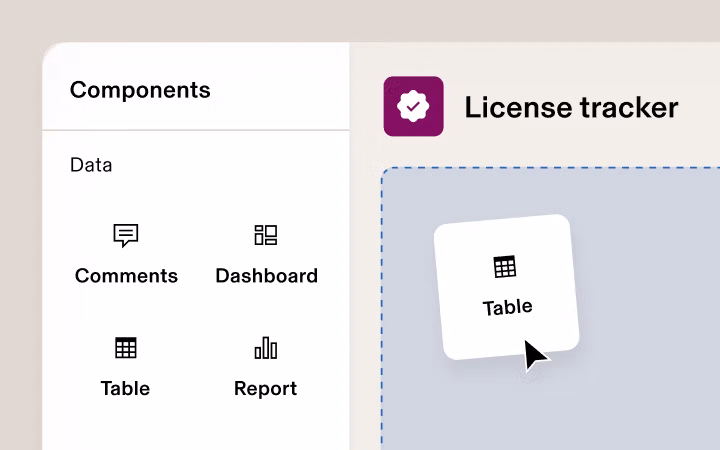Select the Comments speech bubble icon
Screen dimensions: 720x450
[126, 235]
